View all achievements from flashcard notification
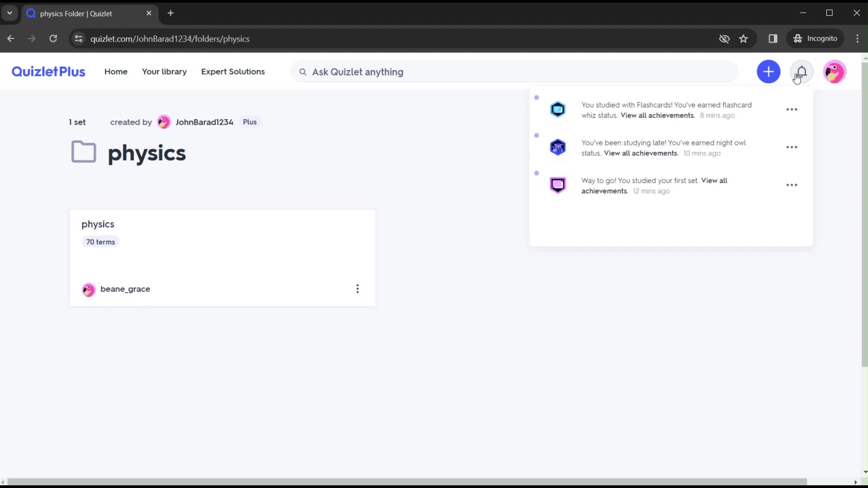 [x=657, y=115]
